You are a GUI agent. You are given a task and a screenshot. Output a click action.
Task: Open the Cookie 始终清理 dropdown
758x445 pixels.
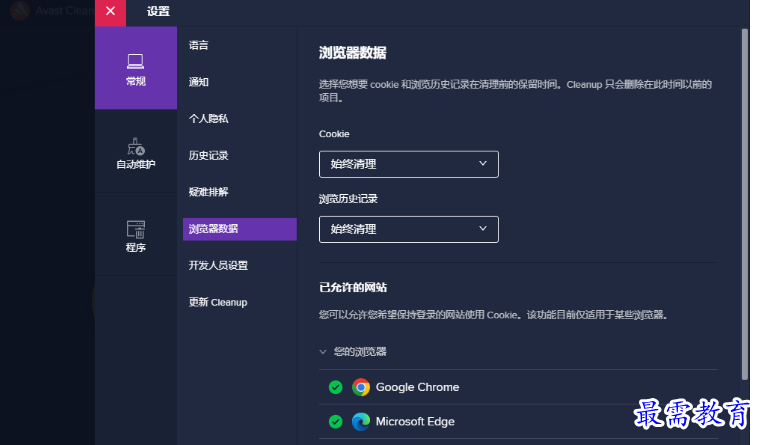click(x=408, y=164)
